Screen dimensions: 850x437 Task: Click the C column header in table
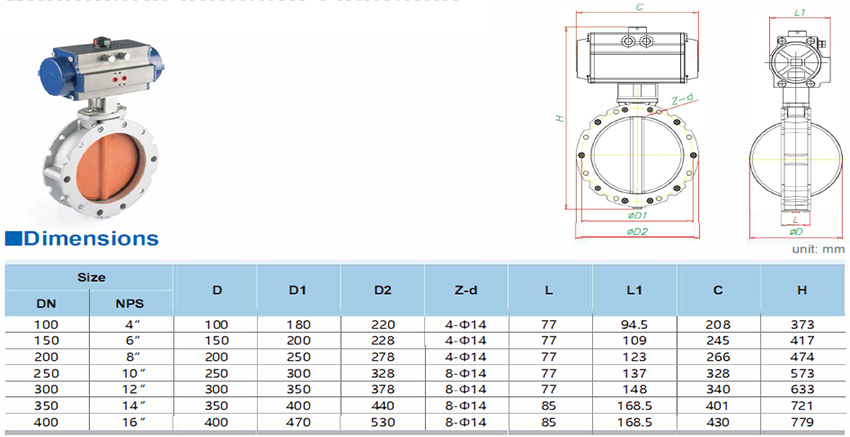pos(718,290)
